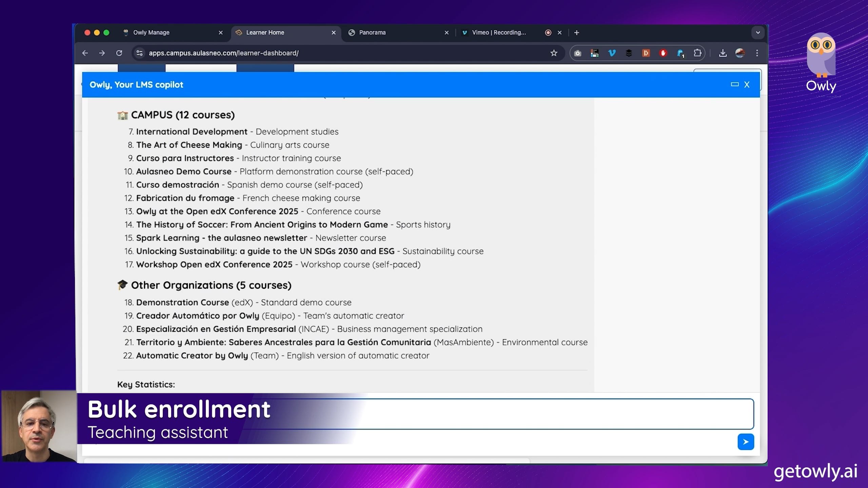Click the ghost extension with badge
Screen dimensions: 868x488
pyautogui.click(x=680, y=53)
